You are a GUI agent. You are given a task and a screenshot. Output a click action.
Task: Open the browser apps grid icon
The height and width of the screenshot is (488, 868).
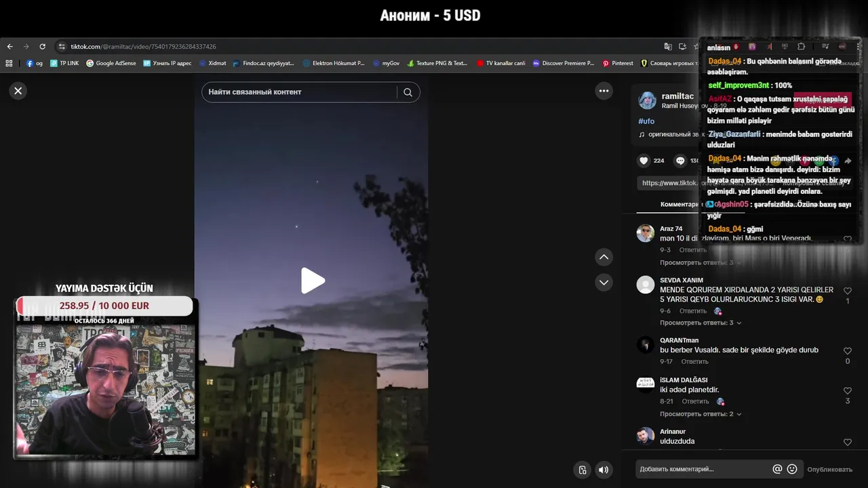(x=9, y=63)
